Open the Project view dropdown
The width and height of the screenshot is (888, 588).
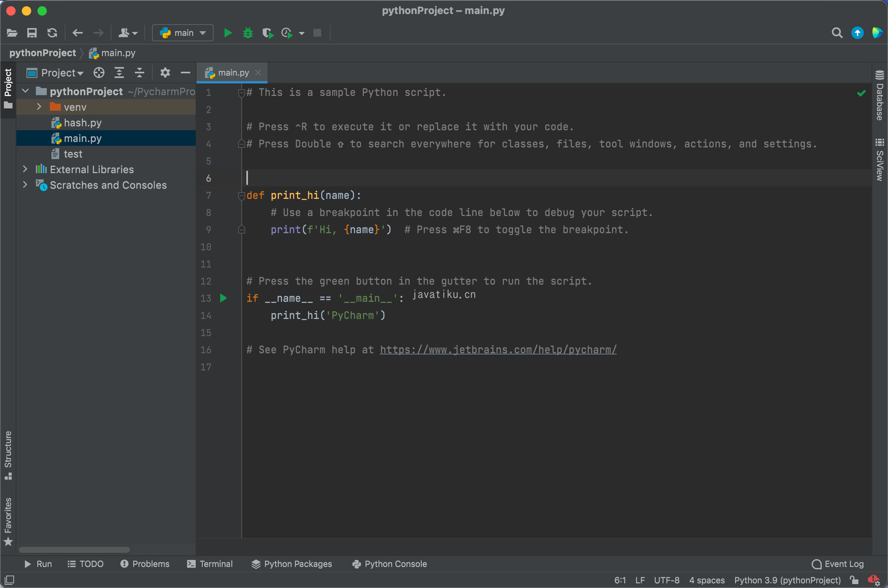[55, 73]
